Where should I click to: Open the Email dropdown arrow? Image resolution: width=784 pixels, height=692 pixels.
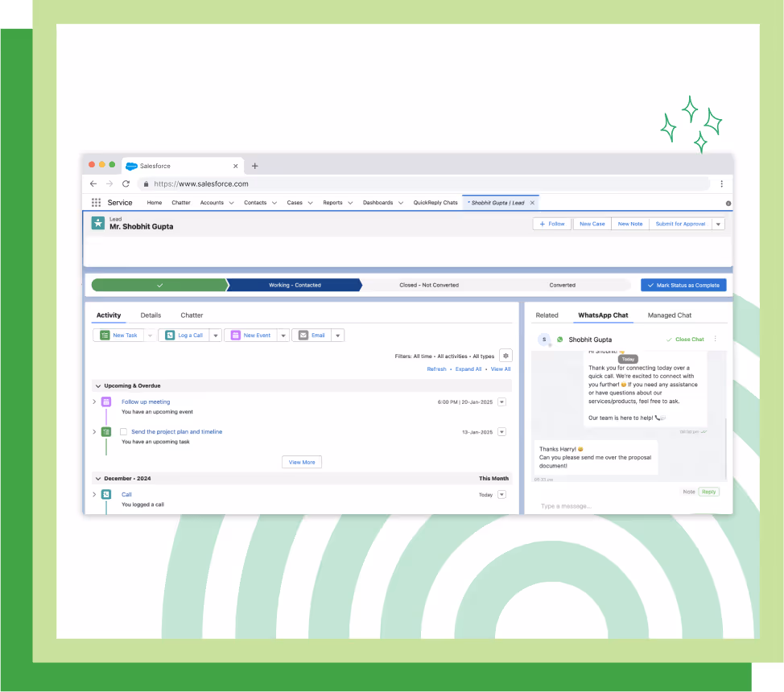[337, 336]
